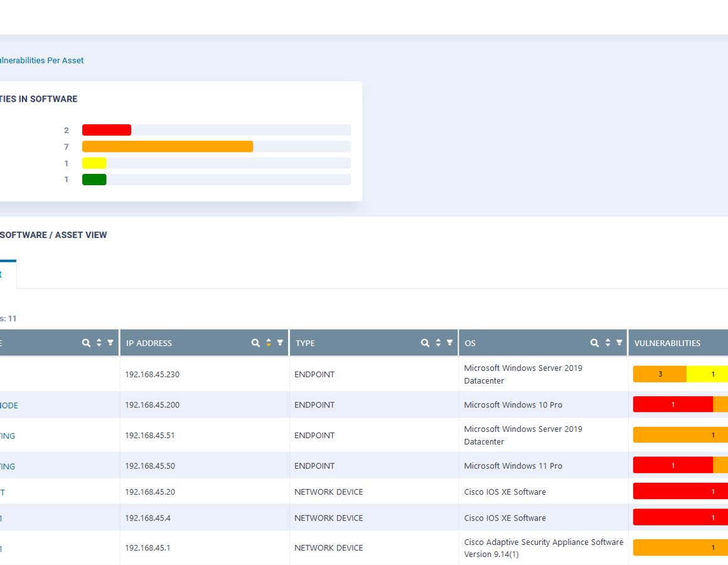Filter the IP ADDRESS column
This screenshot has width=728, height=565.
[x=280, y=343]
